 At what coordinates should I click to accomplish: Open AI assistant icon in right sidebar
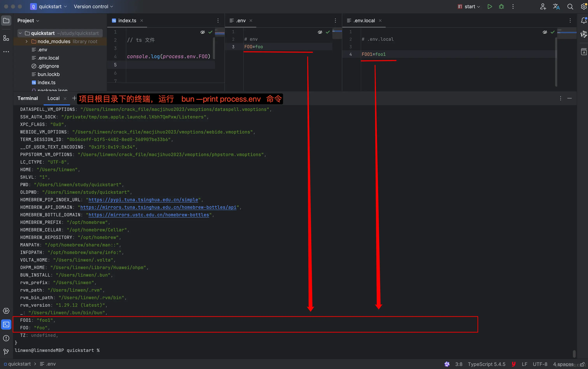584,34
